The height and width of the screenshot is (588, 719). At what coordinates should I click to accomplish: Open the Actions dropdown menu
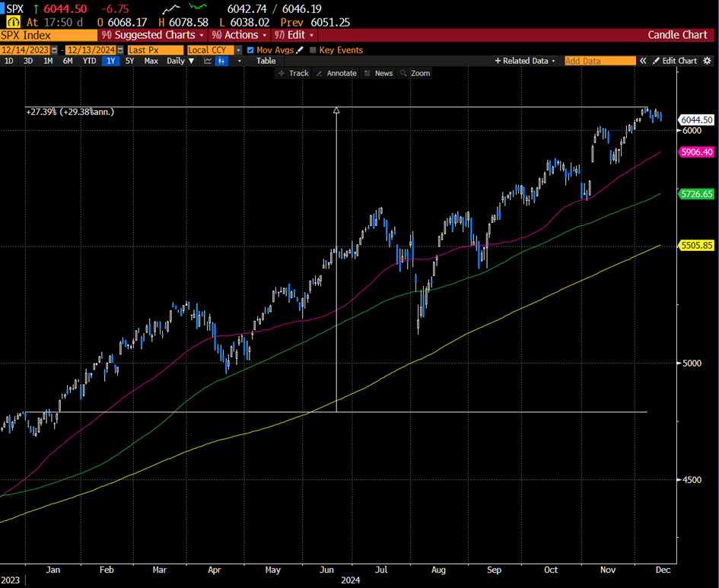[x=239, y=35]
